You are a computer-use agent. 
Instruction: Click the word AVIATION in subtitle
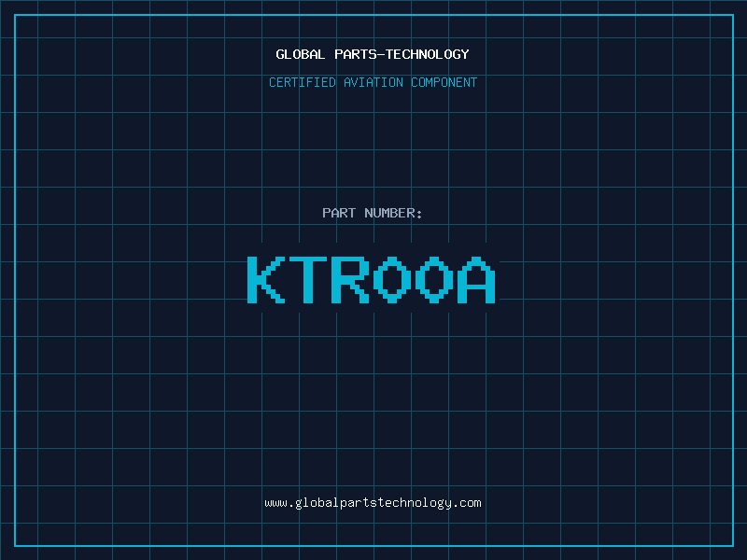click(373, 83)
